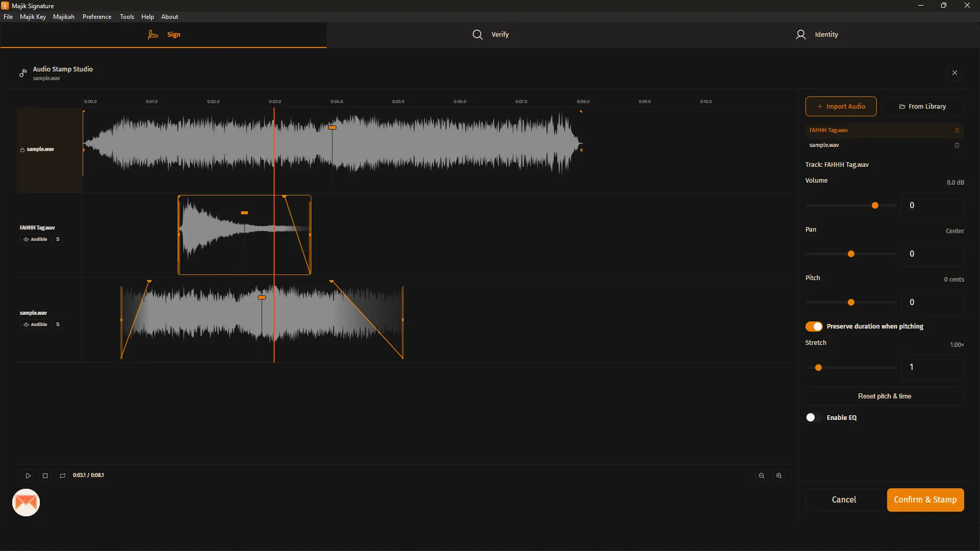Click the Volume slider handle

click(x=875, y=206)
